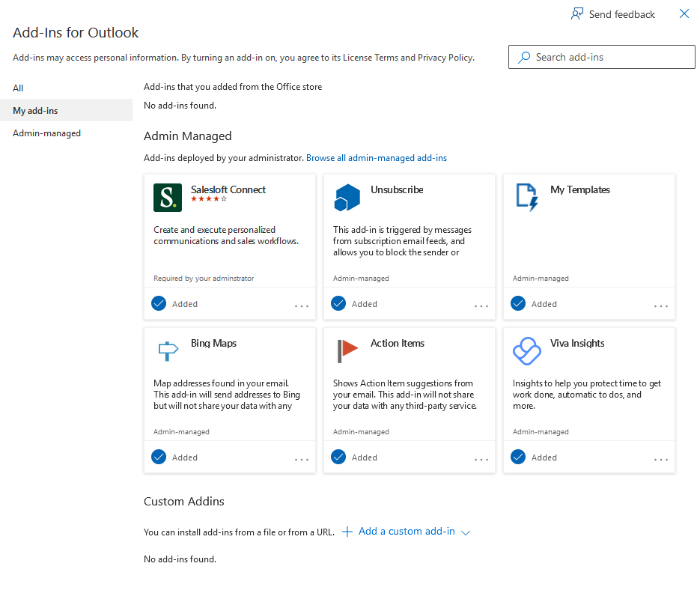Toggle the Added checkmark for My Templates
Screen dimensions: 700x608
click(x=518, y=303)
